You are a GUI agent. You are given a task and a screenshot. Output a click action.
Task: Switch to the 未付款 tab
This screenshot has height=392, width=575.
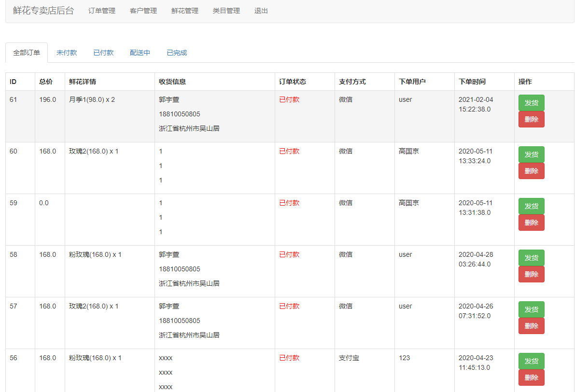point(66,52)
